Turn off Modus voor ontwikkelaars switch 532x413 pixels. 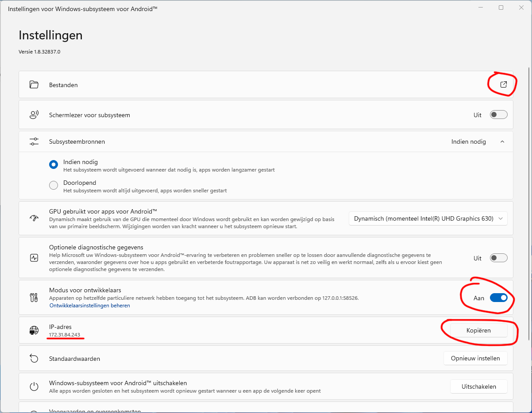tap(498, 298)
